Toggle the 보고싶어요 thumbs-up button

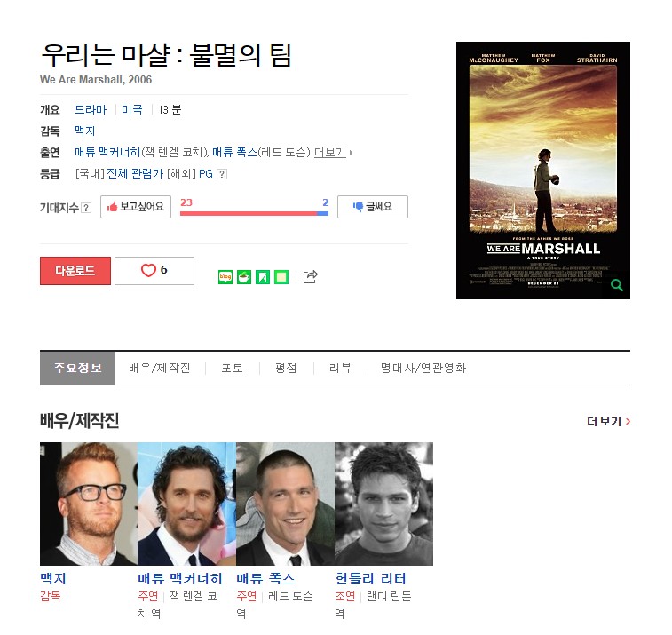tap(136, 207)
